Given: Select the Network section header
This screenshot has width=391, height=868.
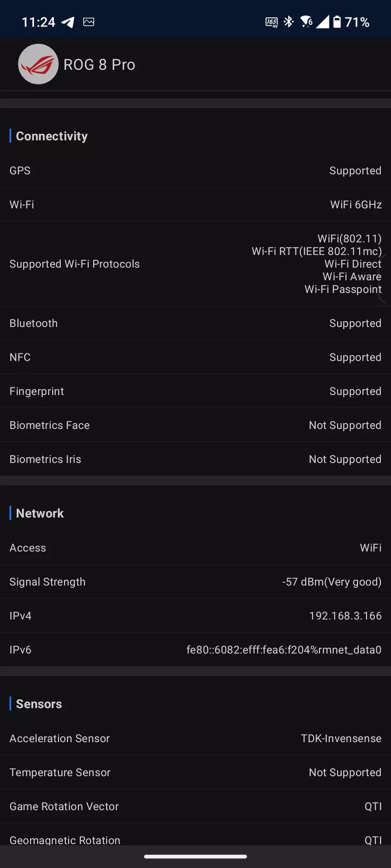Looking at the screenshot, I should coord(40,513).
